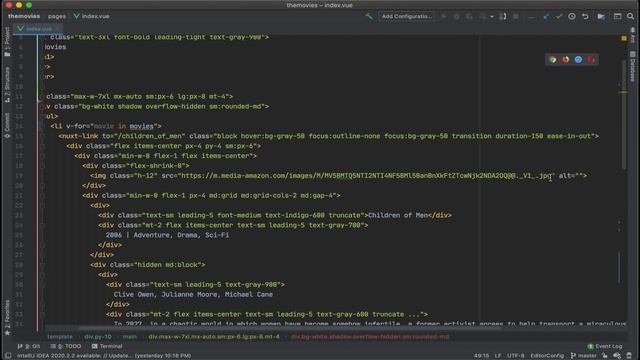Click the Git Update Project arrow icon
Viewport: 640px width, 360px height.
pyautogui.click(x=546, y=16)
